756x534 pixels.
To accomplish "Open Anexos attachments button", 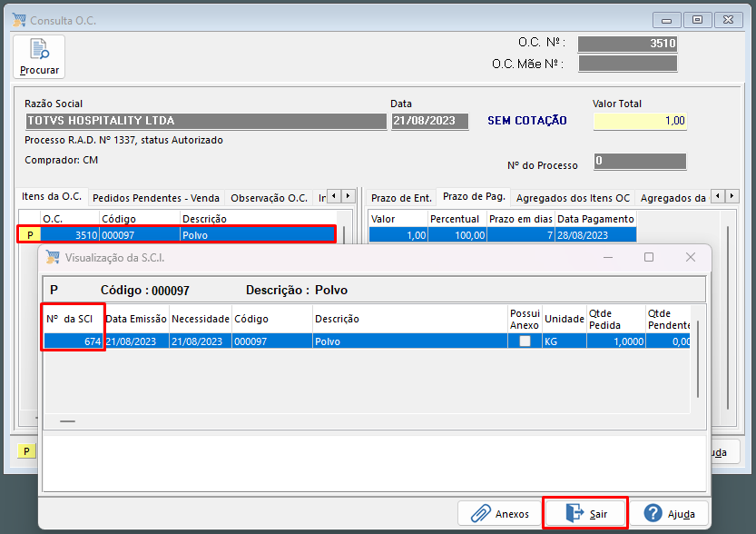I will [499, 514].
